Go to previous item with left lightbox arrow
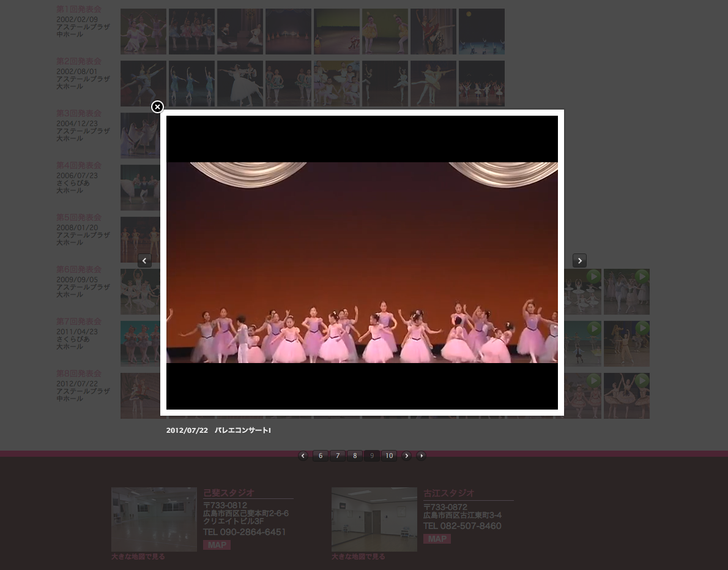728x570 pixels. coord(144,261)
